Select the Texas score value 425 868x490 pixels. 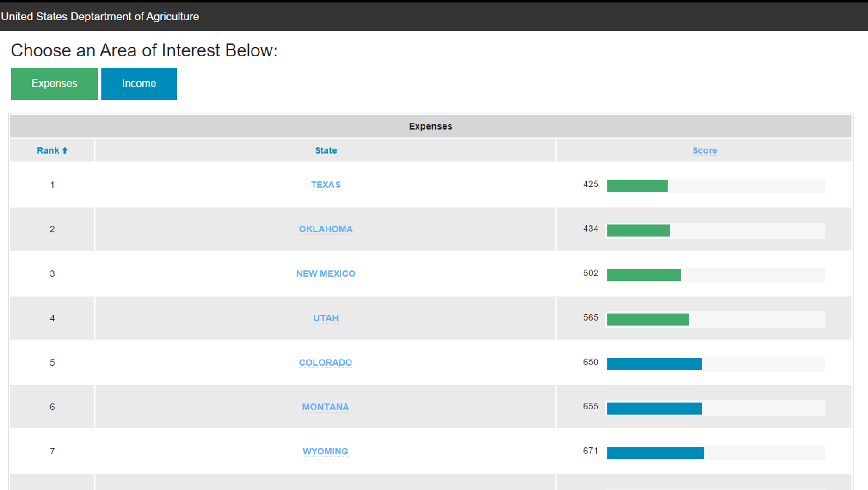coord(591,184)
